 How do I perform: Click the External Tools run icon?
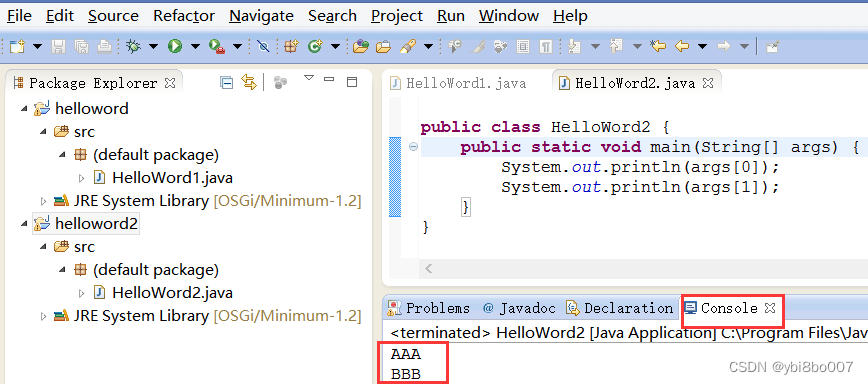point(216,46)
